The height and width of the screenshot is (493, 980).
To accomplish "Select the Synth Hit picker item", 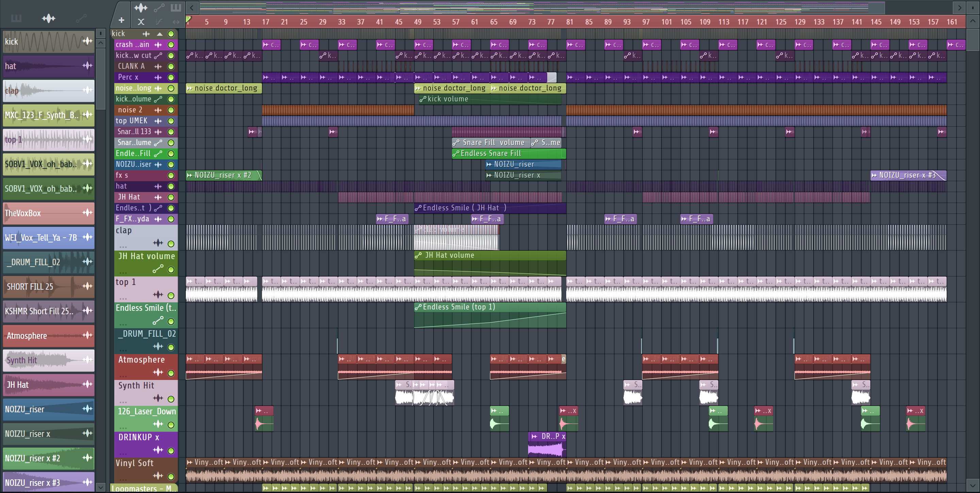I will (49, 360).
